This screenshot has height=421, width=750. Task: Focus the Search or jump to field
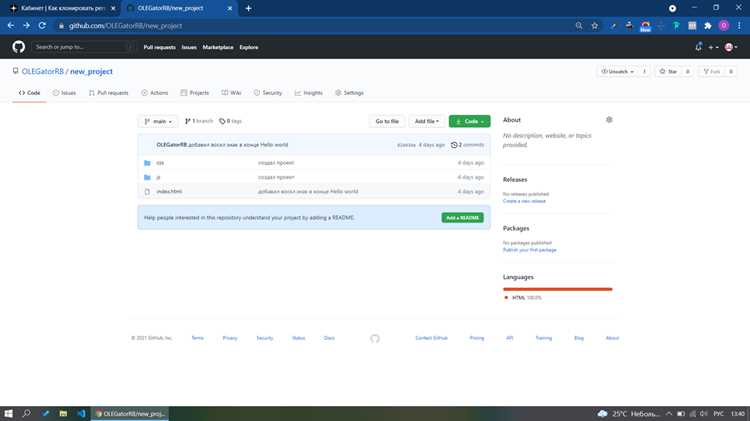82,47
